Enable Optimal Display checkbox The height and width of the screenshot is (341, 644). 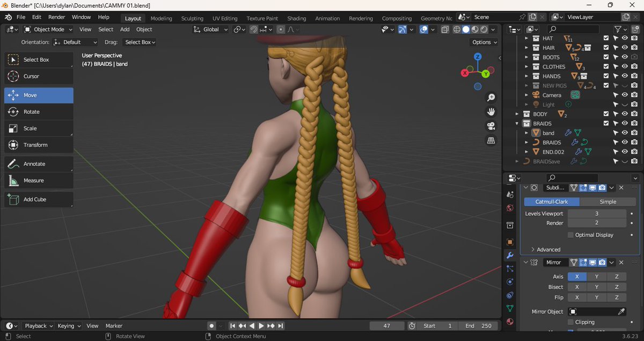click(570, 235)
